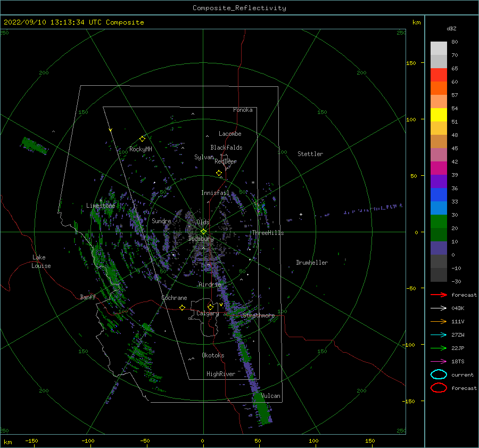Select the blue 33-36 dBZ swatch
The height and width of the screenshot is (448, 479).
[x=439, y=195]
